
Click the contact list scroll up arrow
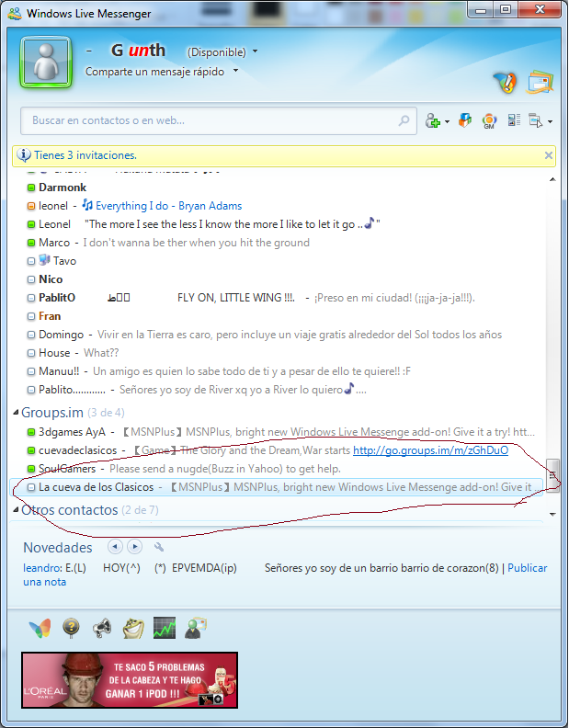[552, 179]
